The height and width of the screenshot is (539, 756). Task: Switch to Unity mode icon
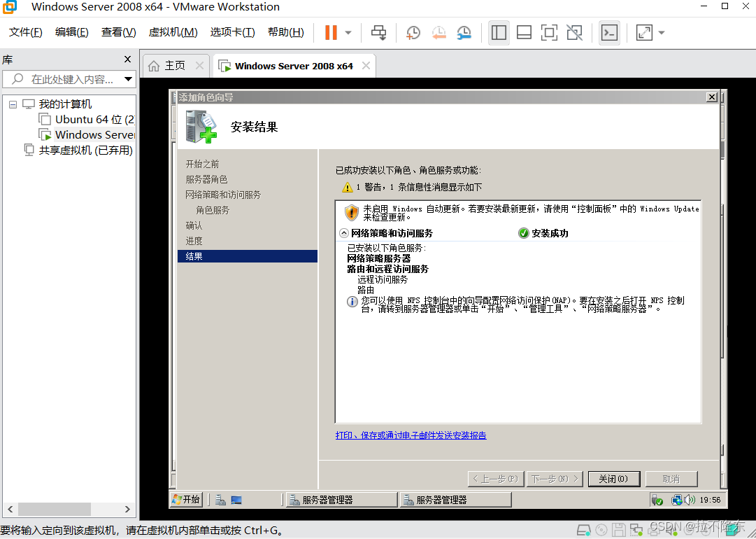[574, 32]
